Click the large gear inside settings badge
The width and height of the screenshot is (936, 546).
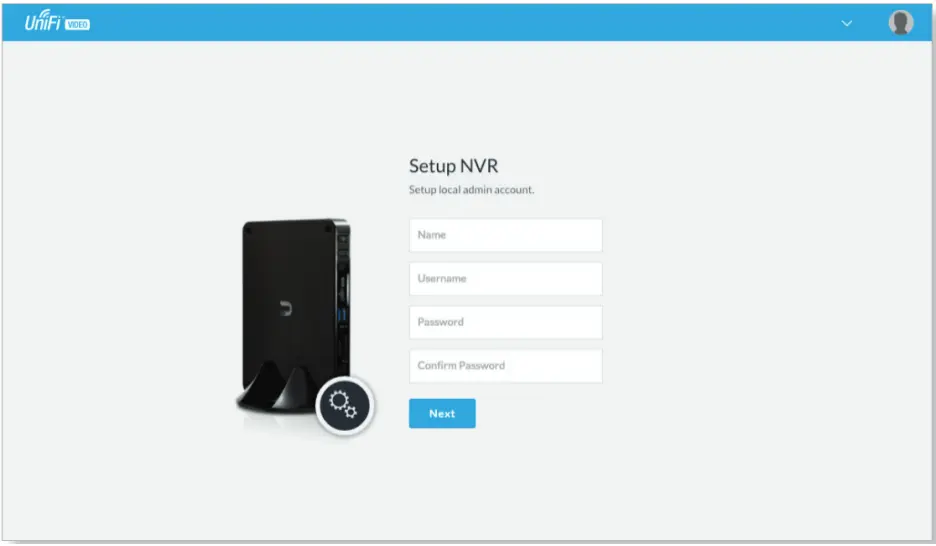click(x=339, y=400)
